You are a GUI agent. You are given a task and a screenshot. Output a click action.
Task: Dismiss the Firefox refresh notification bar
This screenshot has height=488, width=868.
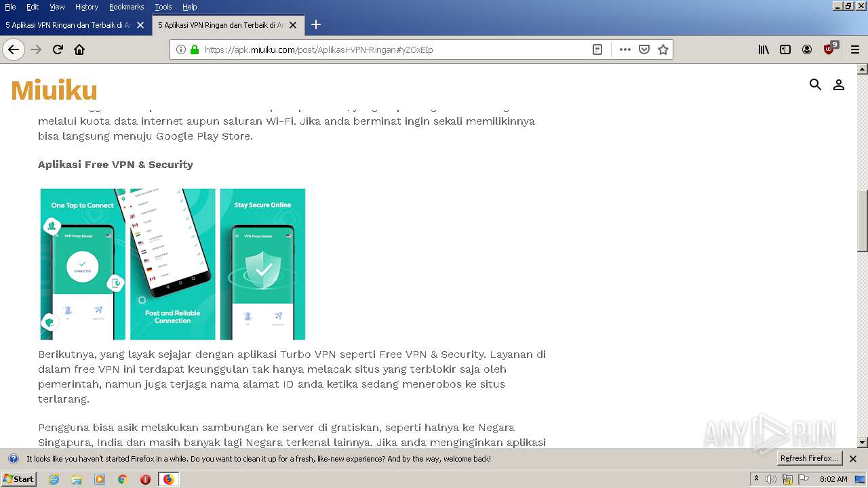[853, 459]
